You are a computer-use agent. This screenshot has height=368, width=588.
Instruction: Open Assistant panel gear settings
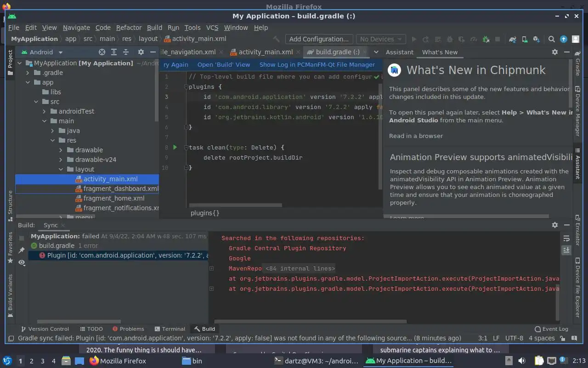click(555, 52)
